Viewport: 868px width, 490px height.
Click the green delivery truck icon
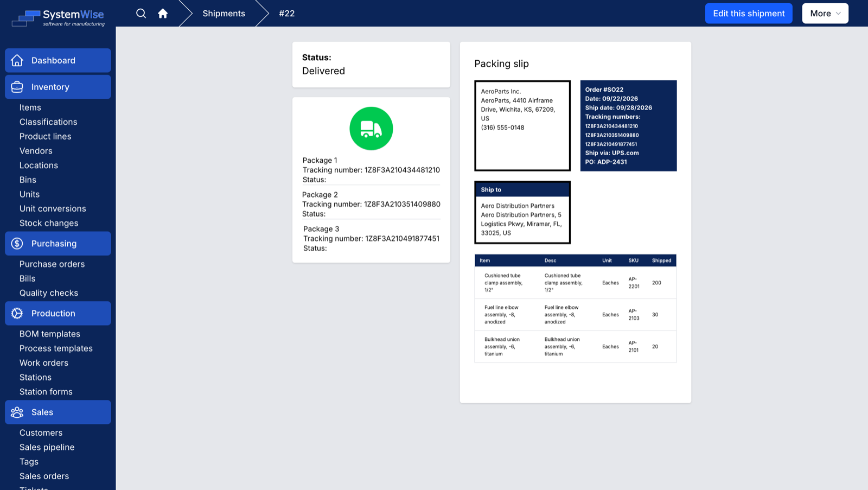point(371,129)
